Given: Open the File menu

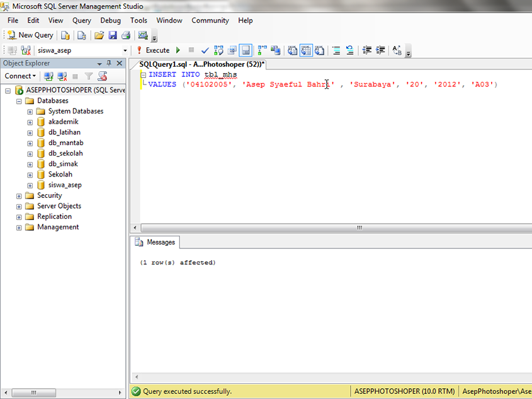Looking at the screenshot, I should click(x=13, y=20).
